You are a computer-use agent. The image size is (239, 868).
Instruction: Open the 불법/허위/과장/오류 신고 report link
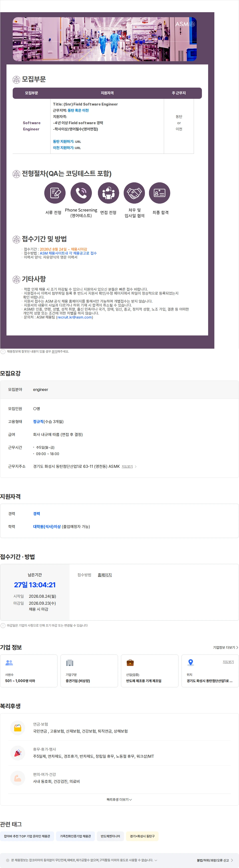point(215,860)
